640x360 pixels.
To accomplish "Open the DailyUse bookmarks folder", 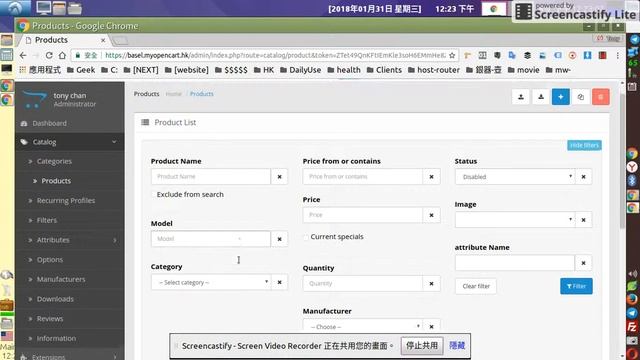I will pyautogui.click(x=300, y=70).
